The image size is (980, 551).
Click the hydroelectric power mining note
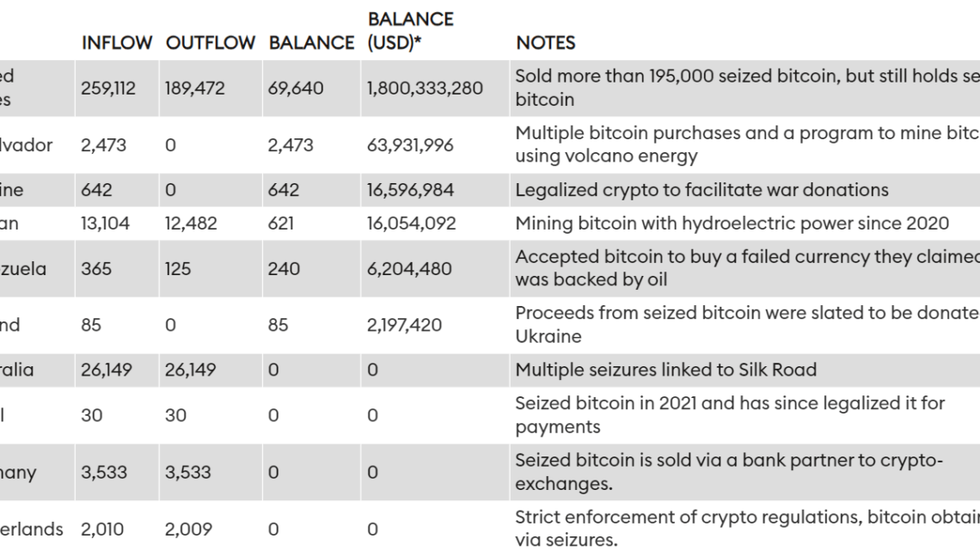(732, 223)
